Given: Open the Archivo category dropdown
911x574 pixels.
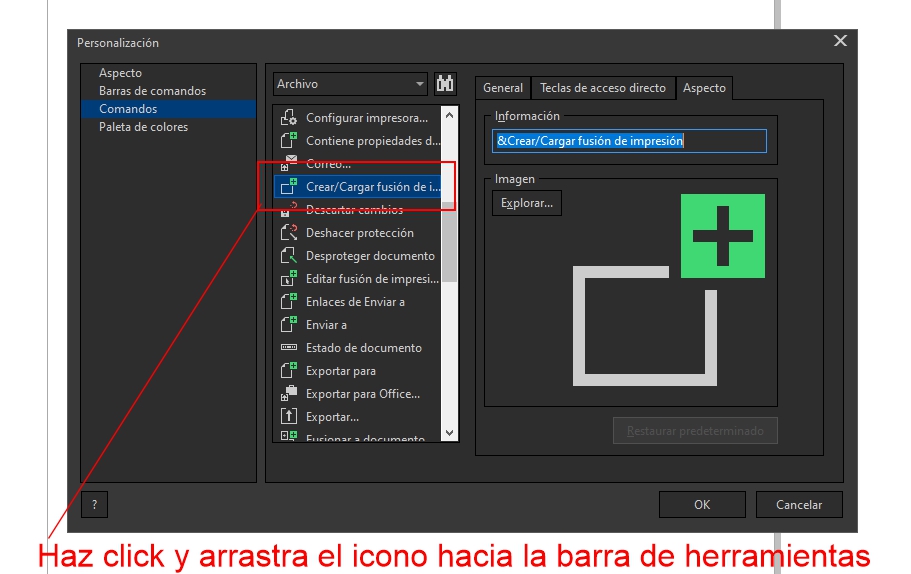Looking at the screenshot, I should tap(350, 84).
